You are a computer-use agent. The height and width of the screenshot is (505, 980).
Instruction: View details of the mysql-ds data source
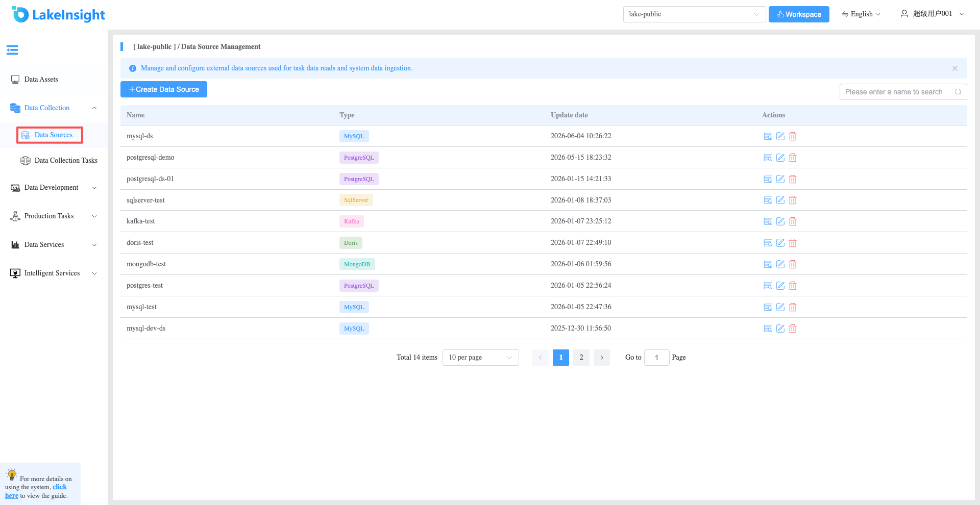click(768, 136)
